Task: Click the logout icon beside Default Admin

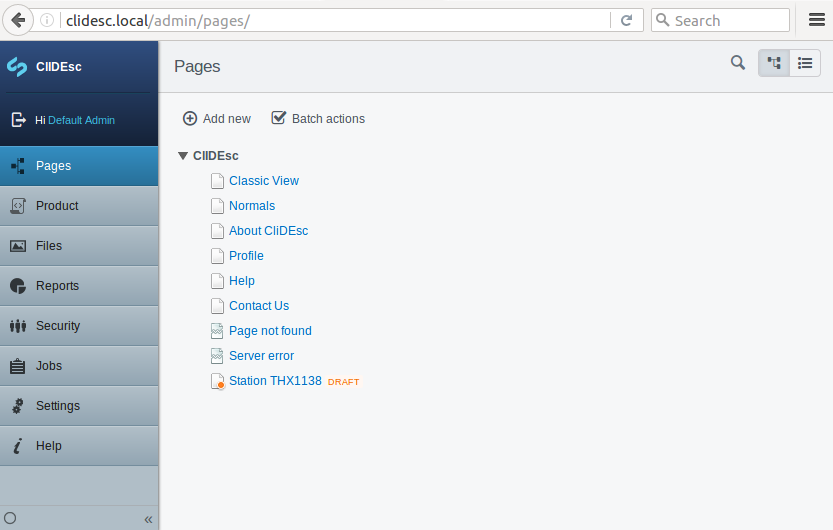Action: click(x=18, y=119)
